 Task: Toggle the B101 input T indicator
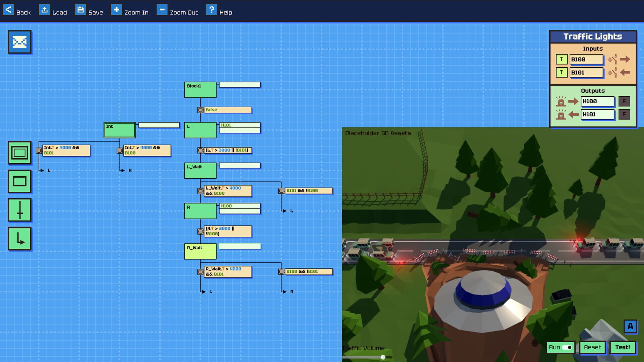tap(561, 72)
